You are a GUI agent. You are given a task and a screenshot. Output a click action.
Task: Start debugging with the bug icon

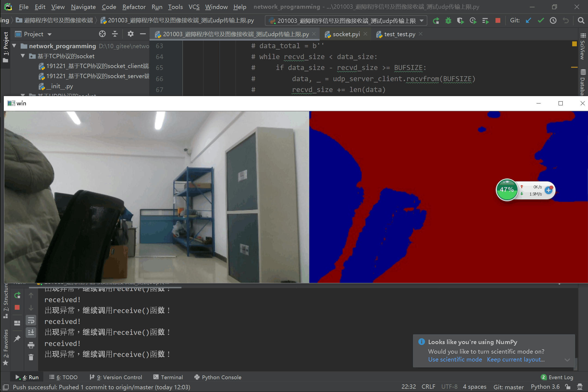(x=448, y=20)
